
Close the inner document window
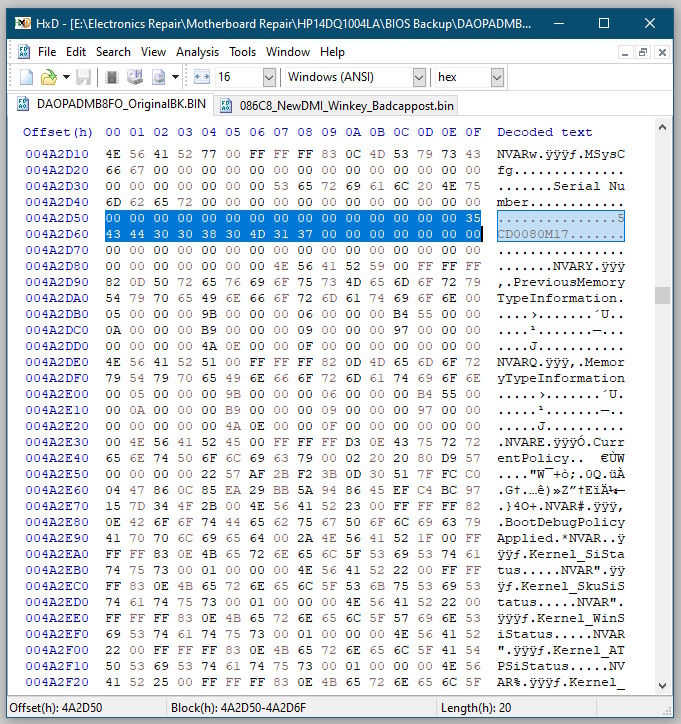tap(662, 52)
